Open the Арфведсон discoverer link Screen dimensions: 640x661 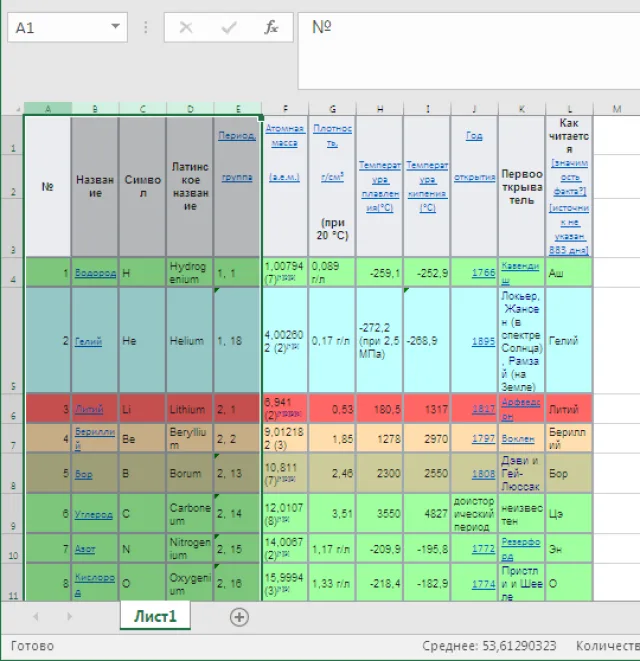[521, 409]
